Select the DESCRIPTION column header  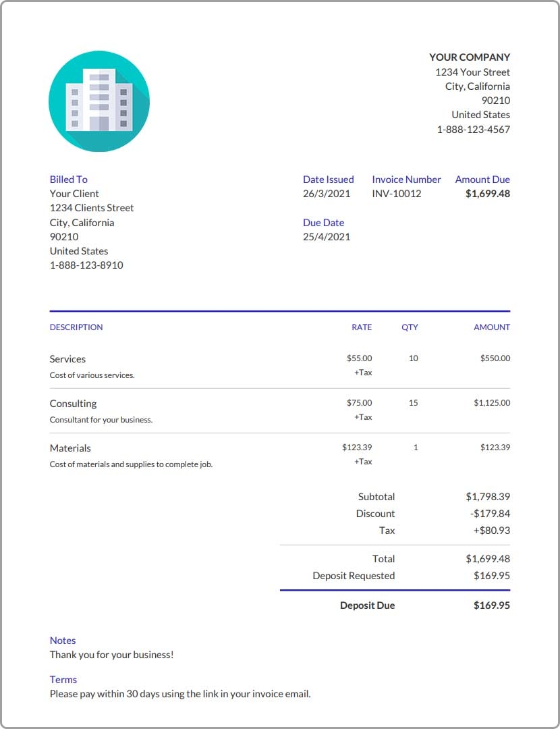(76, 327)
